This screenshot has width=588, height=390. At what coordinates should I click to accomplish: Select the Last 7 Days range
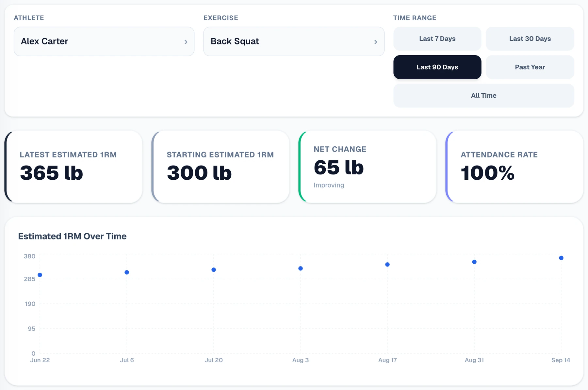[437, 39]
